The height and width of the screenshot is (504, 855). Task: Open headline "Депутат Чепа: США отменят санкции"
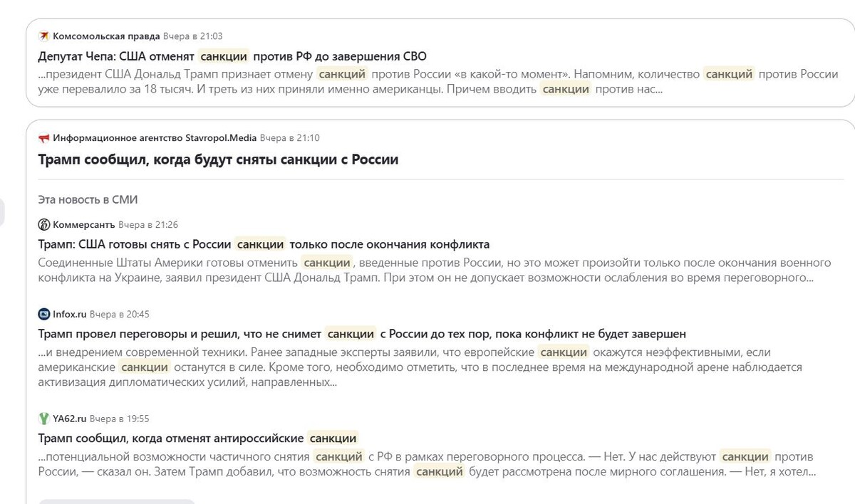click(232, 56)
